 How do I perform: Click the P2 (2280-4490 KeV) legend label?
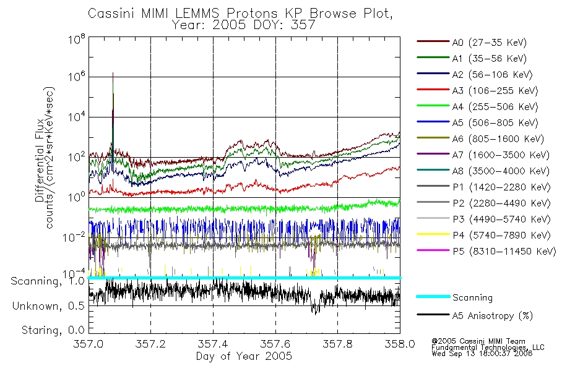[501, 203]
